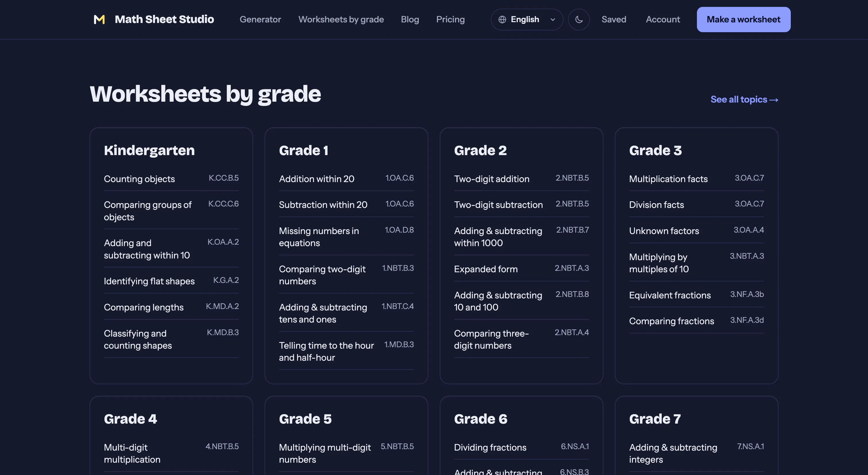
Task: Click the Kindergarten card heading
Action: click(x=149, y=150)
